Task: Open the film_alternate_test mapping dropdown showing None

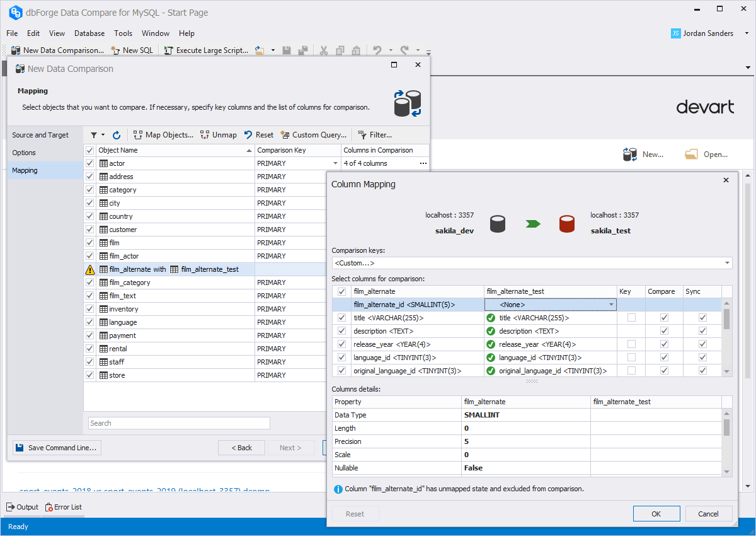Action: point(610,304)
